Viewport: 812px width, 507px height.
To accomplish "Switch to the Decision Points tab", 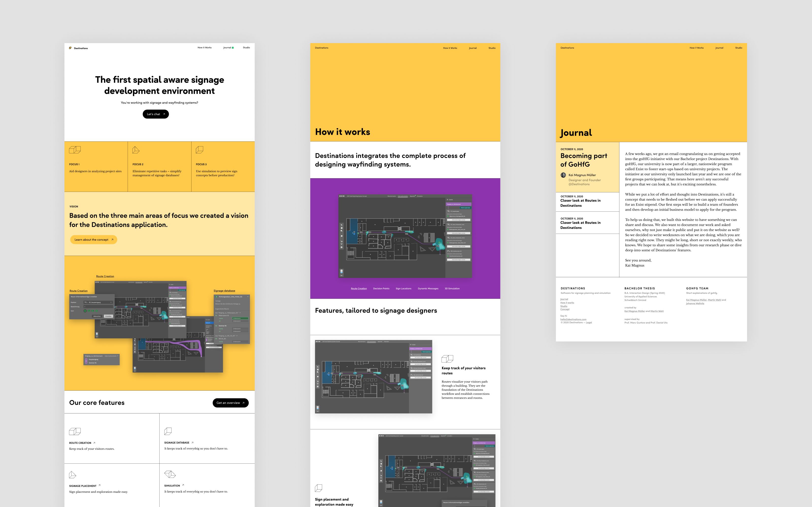I will (381, 288).
